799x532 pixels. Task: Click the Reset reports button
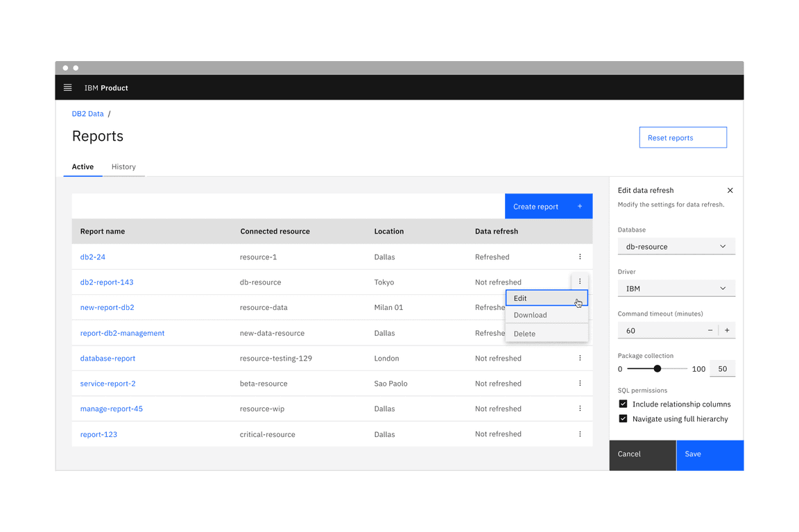[682, 137]
